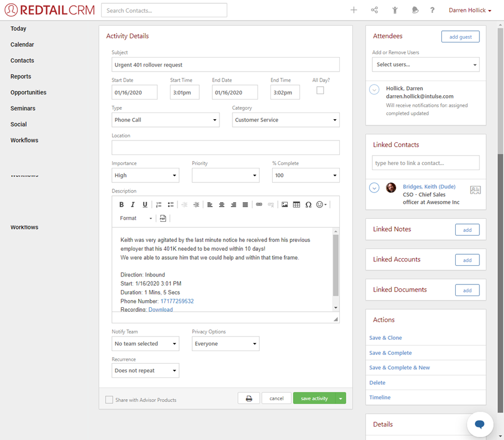The width and height of the screenshot is (504, 440).
Task: Insert a bulleted list in the description
Action: [x=171, y=205]
